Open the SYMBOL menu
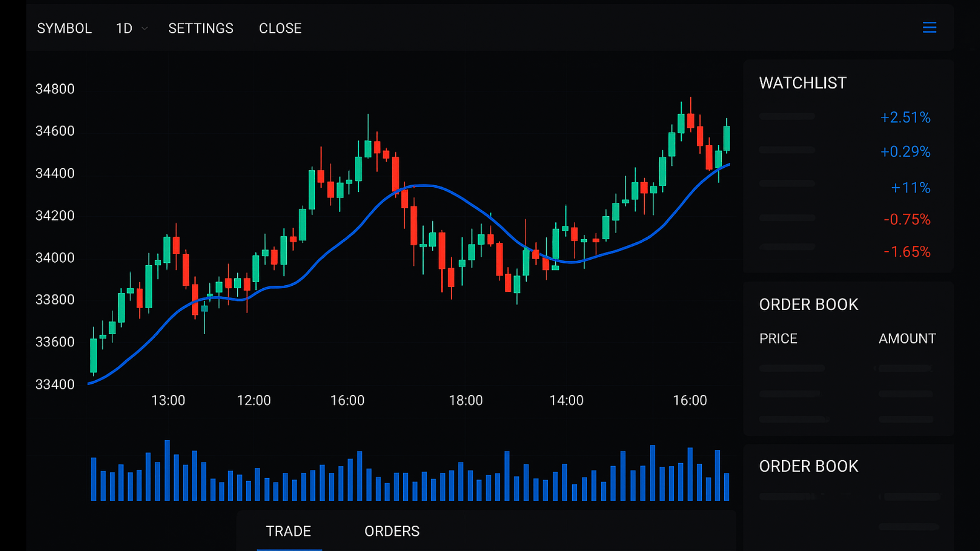This screenshot has height=551, width=980. click(64, 29)
